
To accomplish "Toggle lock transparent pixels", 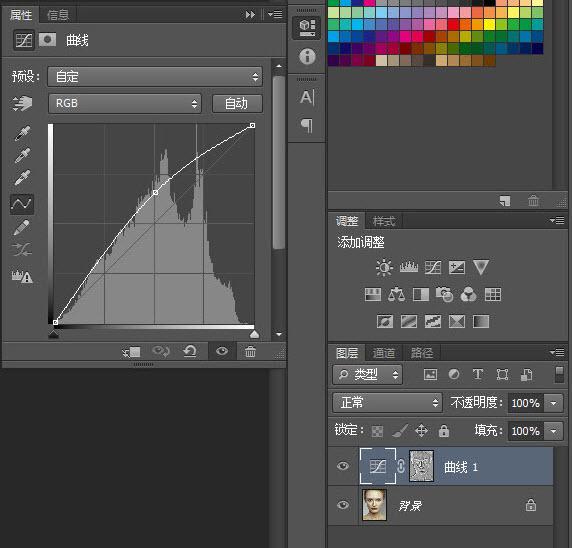I will coord(377,431).
